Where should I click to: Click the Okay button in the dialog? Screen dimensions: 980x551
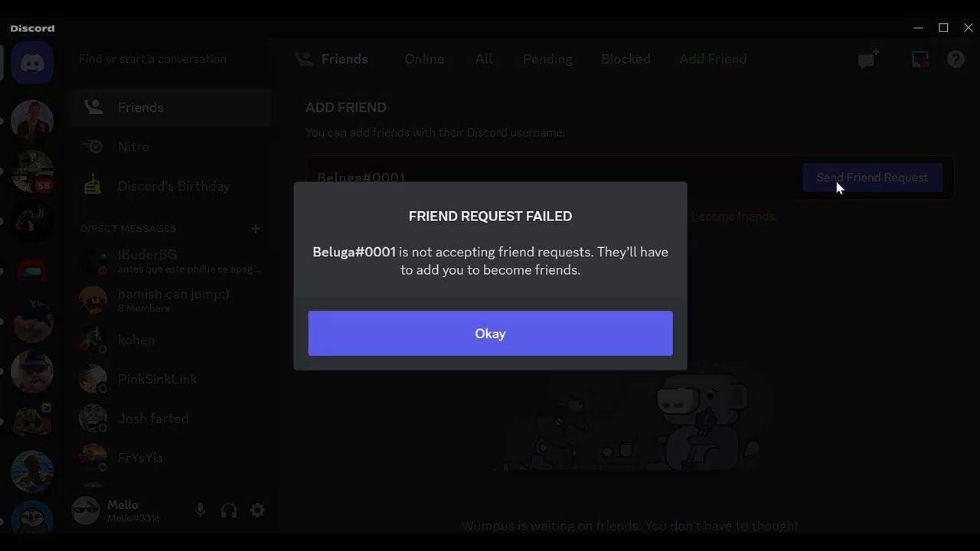[x=490, y=333]
